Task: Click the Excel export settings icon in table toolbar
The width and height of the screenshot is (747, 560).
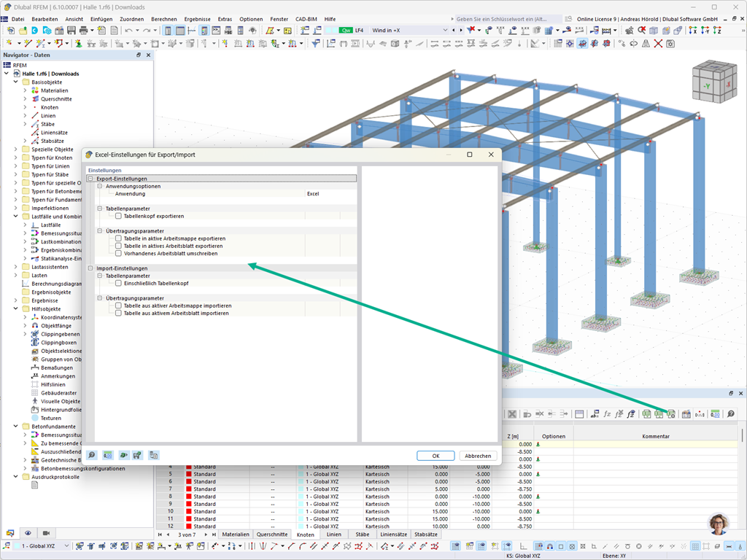Action: coord(671,414)
